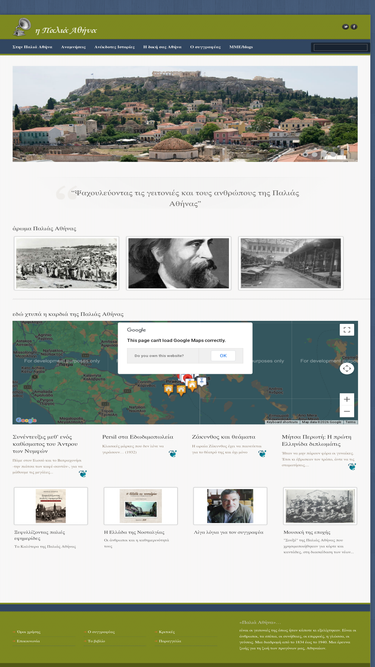Click the Google logo on the map
Screen dimensions: 375x667
click(x=26, y=420)
